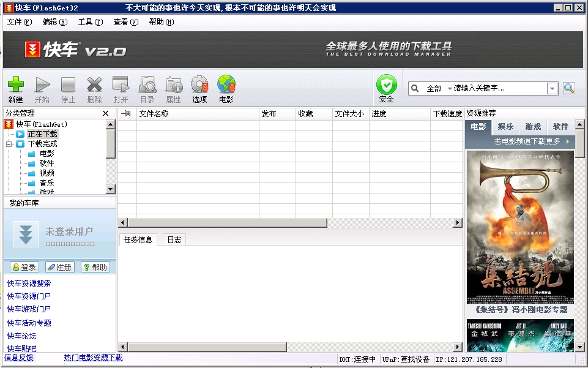
Task: Click the Open (打开) toolbar icon
Action: tap(121, 84)
